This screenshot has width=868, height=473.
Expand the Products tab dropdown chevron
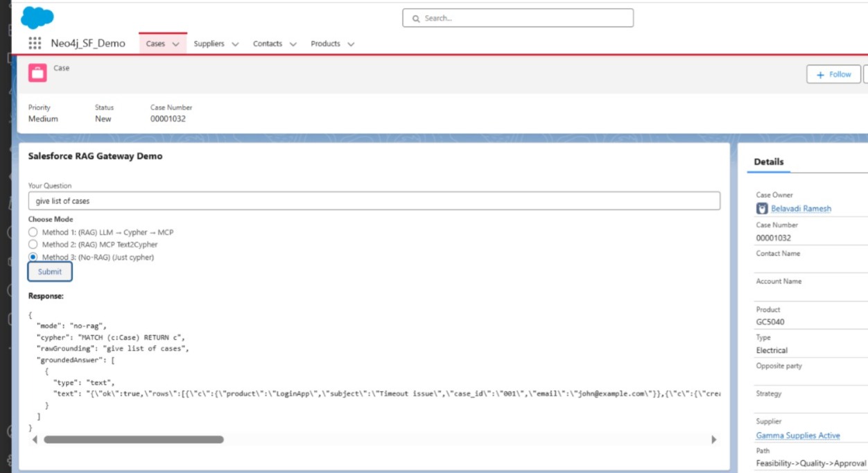tap(351, 44)
